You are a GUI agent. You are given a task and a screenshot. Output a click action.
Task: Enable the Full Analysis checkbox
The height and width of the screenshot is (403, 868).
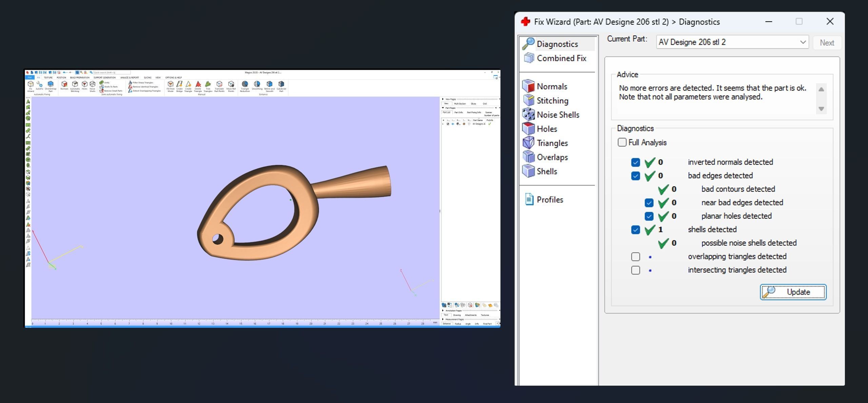[x=622, y=142]
